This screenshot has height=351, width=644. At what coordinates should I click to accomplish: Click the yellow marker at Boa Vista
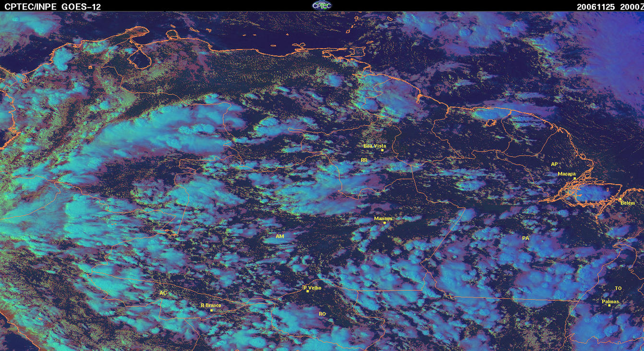point(382,150)
